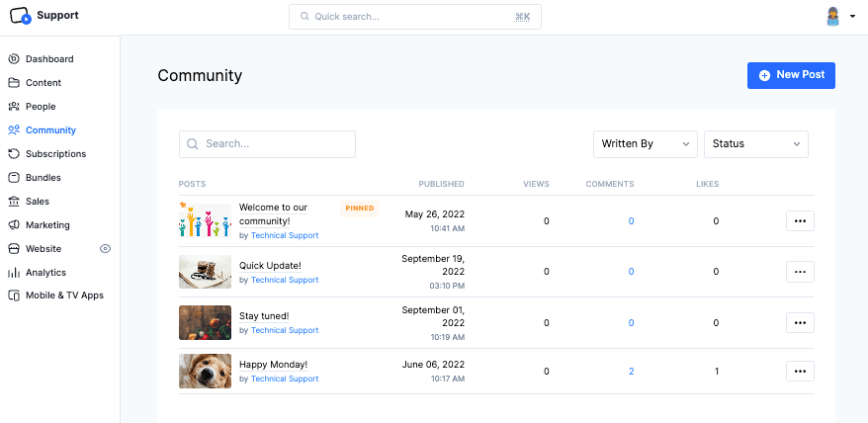
Task: Click the June 06, 2022 published date
Action: pos(433,365)
